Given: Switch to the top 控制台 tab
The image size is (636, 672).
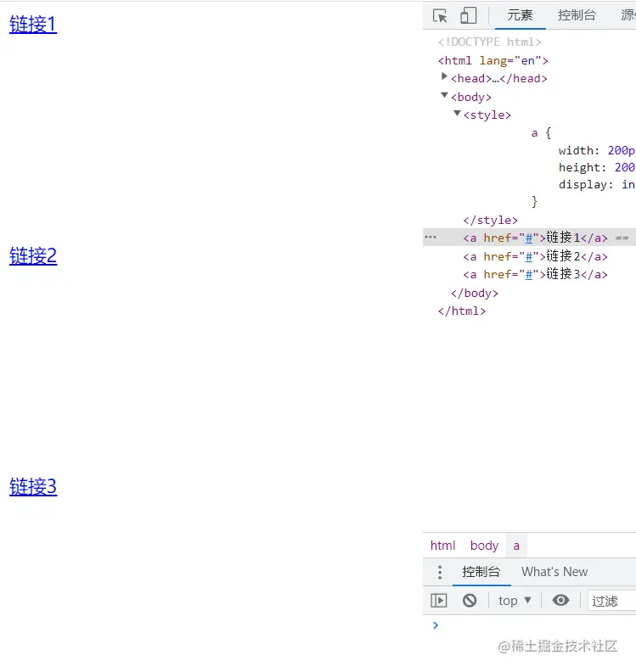Looking at the screenshot, I should coord(577,15).
